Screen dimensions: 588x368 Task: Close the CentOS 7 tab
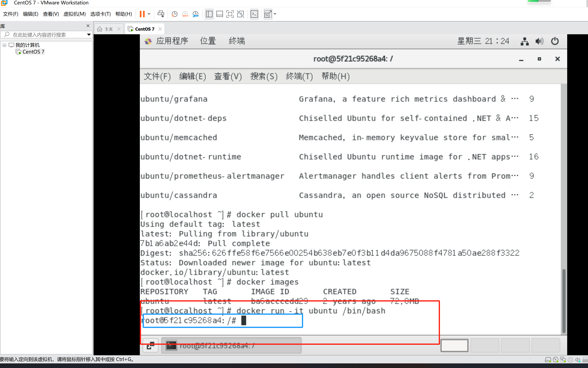[x=160, y=29]
